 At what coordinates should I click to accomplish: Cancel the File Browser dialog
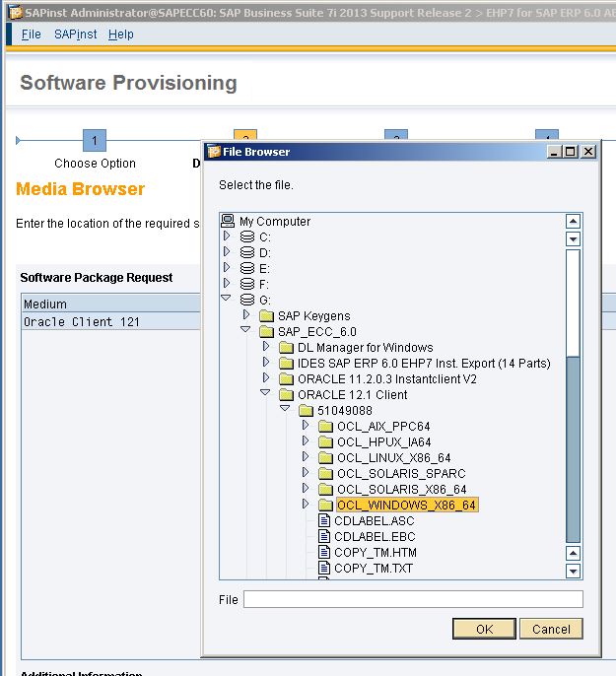[x=551, y=629]
